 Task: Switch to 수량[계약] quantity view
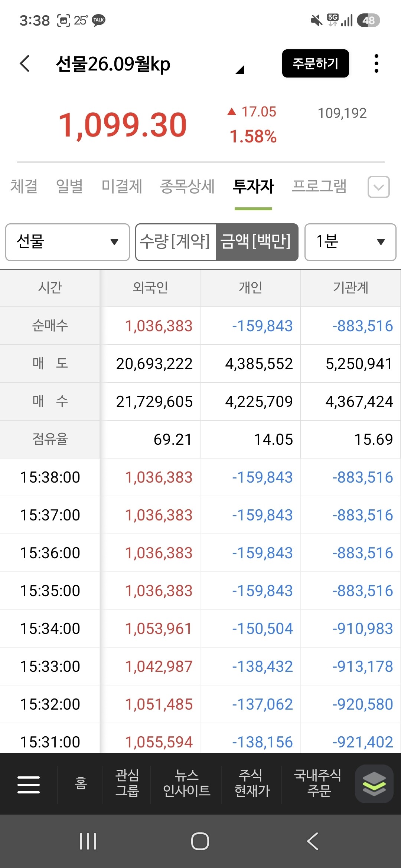point(175,242)
